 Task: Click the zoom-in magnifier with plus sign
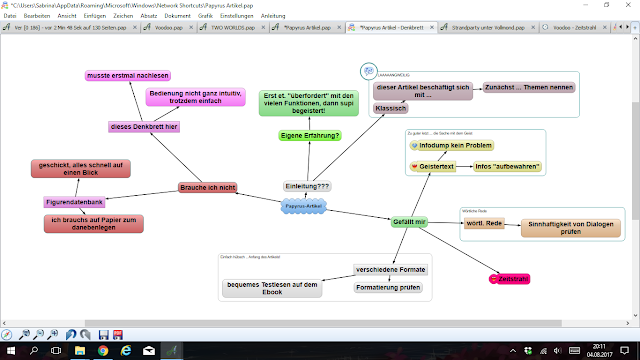point(53,335)
